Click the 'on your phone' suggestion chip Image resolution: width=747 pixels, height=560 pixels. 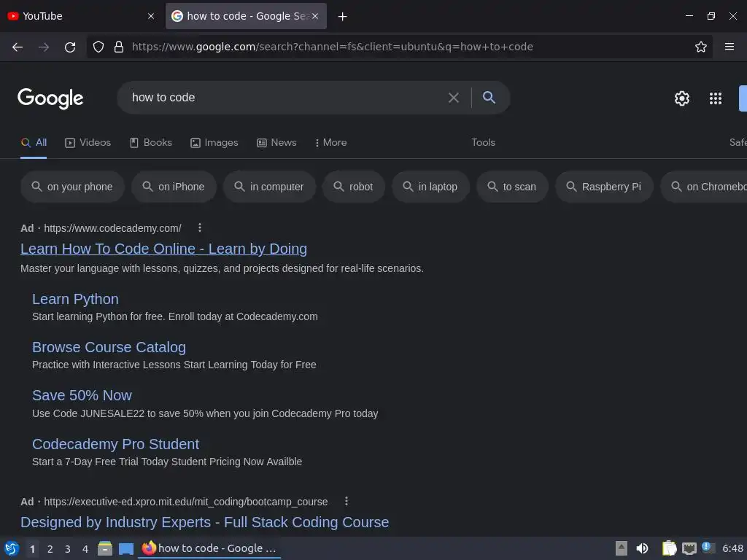click(x=72, y=187)
